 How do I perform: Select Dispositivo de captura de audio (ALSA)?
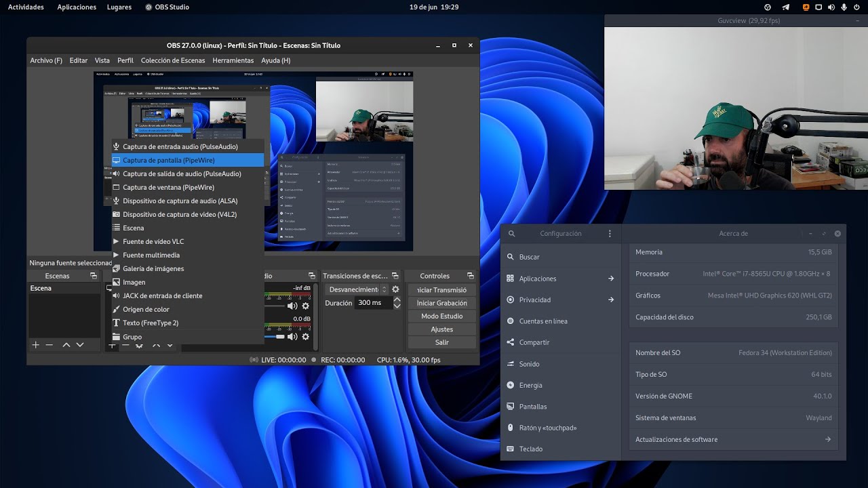point(187,201)
